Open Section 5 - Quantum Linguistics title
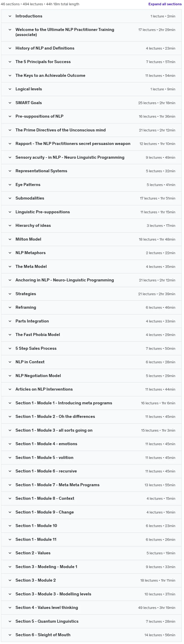Image resolution: width=184 pixels, height=644 pixels. click(x=47, y=621)
